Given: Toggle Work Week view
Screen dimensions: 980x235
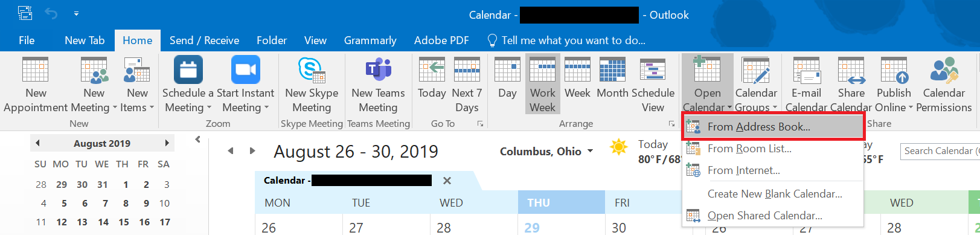Looking at the screenshot, I should coord(542,84).
